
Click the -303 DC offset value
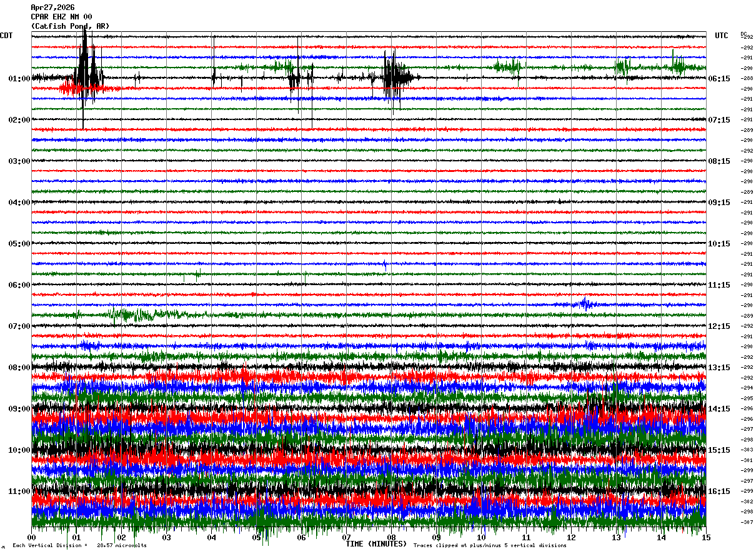pyautogui.click(x=747, y=450)
